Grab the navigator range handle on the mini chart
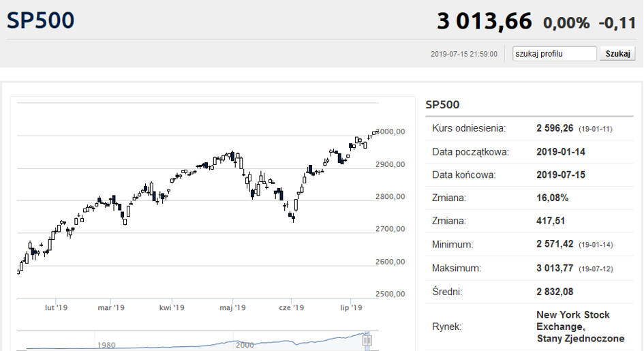This screenshot has width=644, height=351. pos(367,340)
